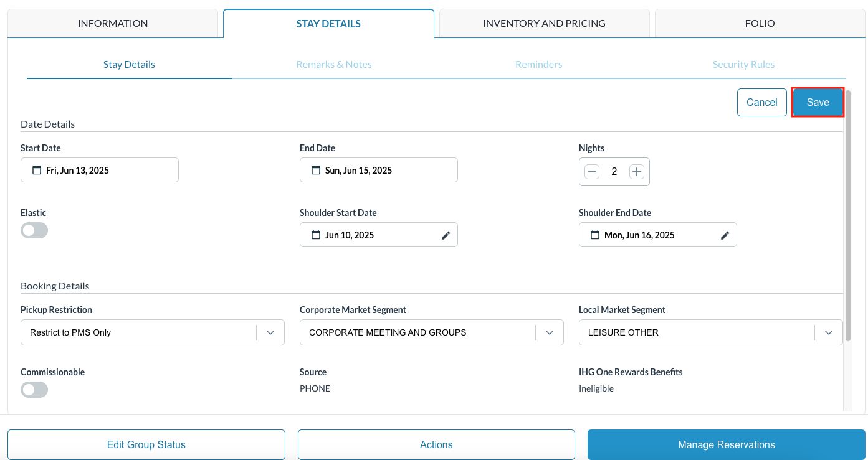
Task: Click the vertical scrollbar of the form
Action: pyautogui.click(x=847, y=218)
